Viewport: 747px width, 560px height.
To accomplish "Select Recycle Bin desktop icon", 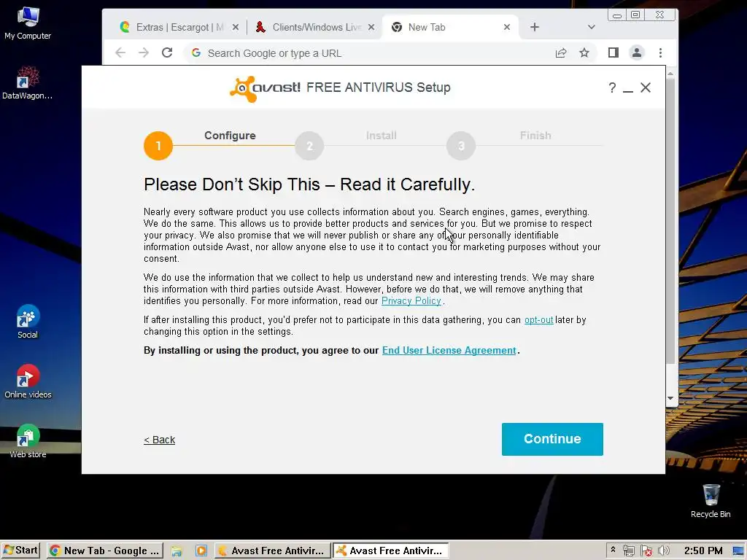I will click(x=711, y=501).
